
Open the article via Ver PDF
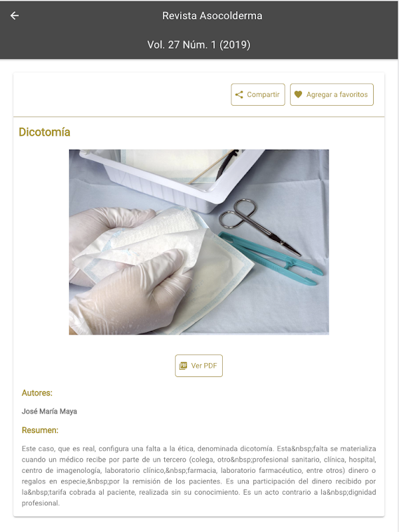tap(199, 366)
